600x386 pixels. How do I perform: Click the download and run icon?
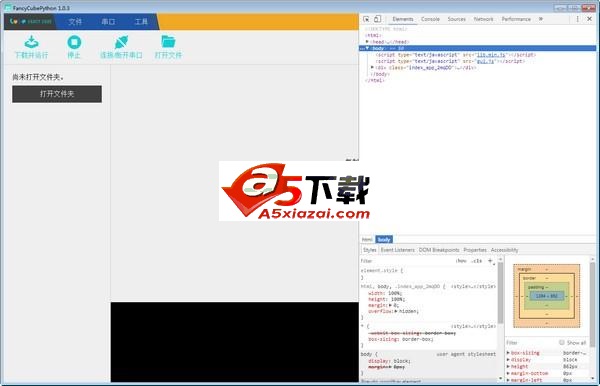(x=31, y=42)
